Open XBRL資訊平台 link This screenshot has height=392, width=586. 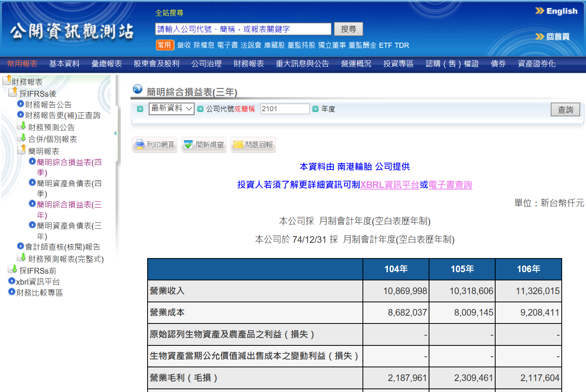389,185
